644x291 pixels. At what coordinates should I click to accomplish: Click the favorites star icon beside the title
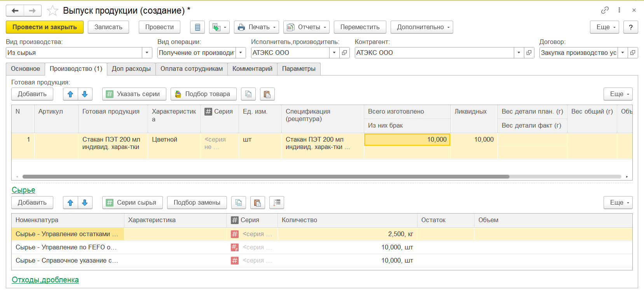52,11
